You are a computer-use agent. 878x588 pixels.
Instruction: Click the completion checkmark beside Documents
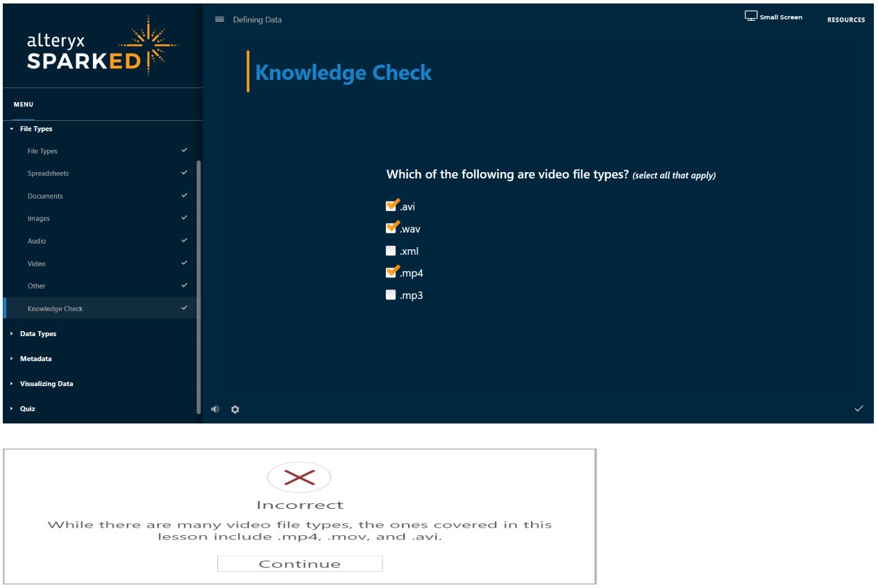pos(185,196)
